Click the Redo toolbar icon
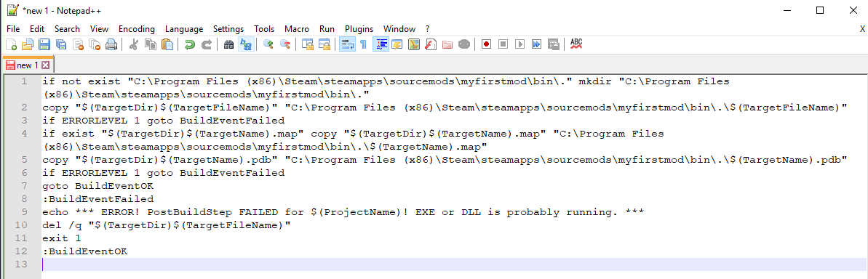Image resolution: width=868 pixels, height=279 pixels. [x=206, y=45]
